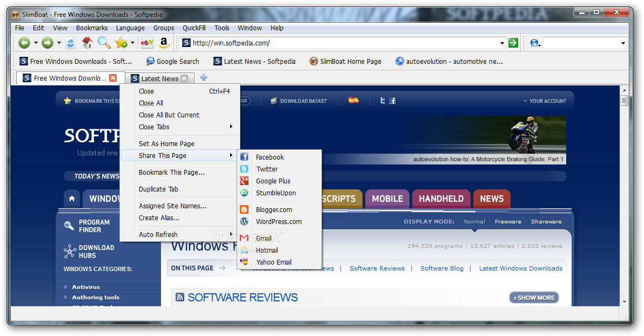Open the HANDHELD section tab
This screenshot has height=336, width=644.
441,199
